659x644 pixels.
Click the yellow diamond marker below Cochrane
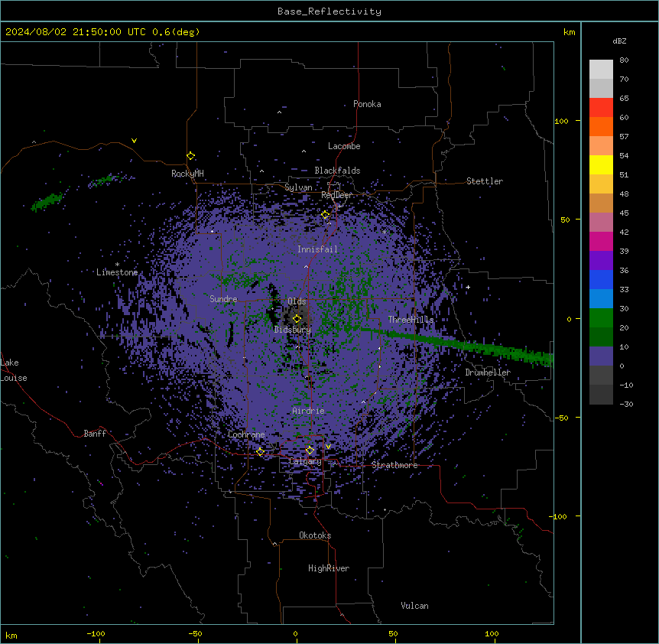point(260,452)
